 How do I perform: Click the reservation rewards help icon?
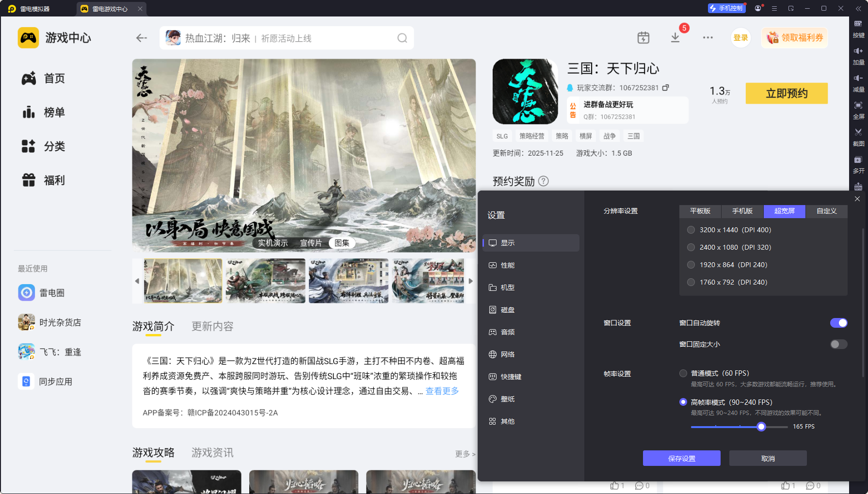(x=544, y=181)
